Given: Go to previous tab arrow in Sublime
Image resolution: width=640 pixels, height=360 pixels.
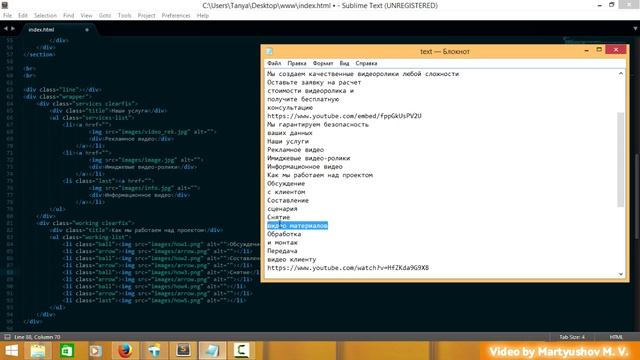Looking at the screenshot, I should coord(6,29).
